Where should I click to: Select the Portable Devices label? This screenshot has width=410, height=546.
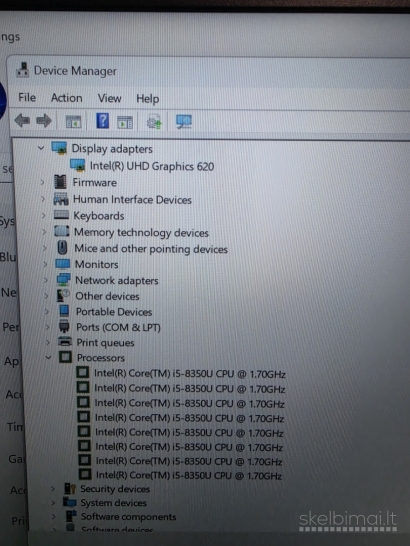coord(114,312)
